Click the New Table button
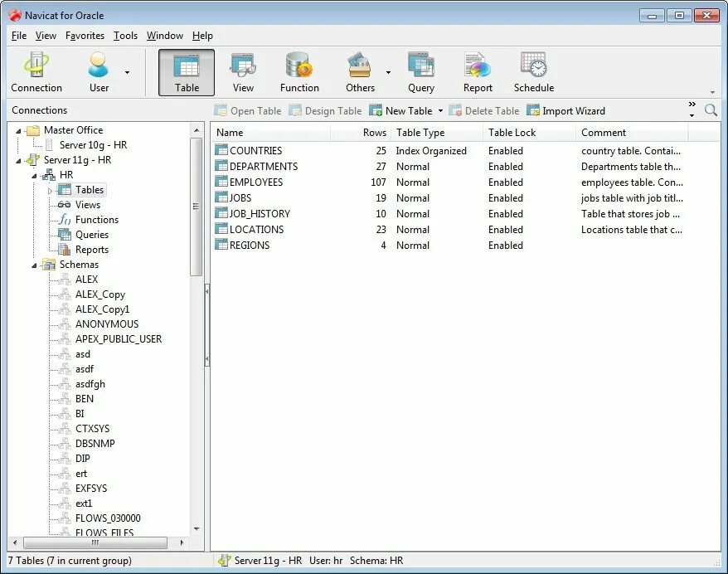 click(401, 110)
